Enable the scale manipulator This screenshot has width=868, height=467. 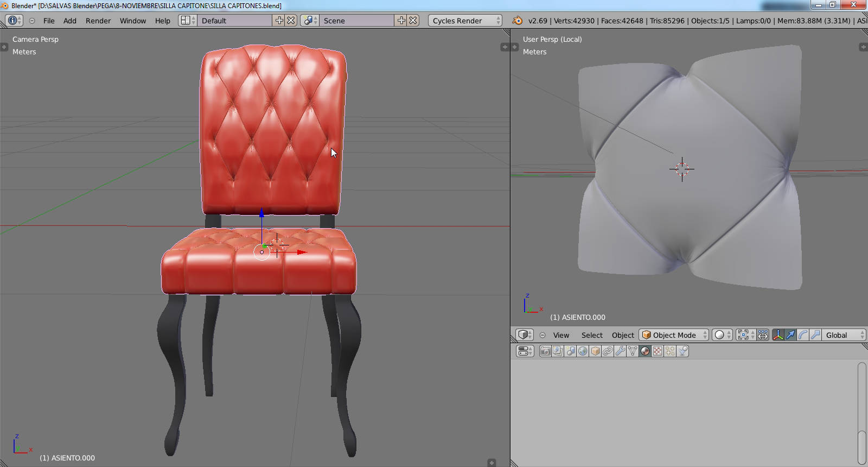point(815,335)
